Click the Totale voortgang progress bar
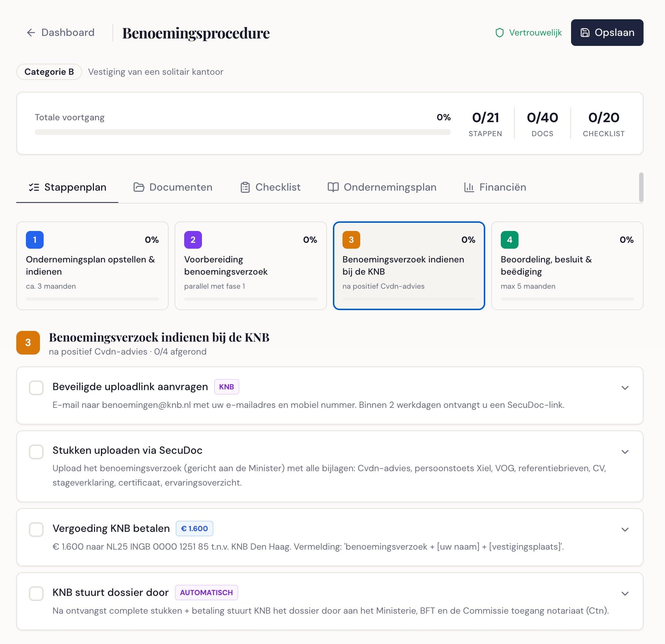The image size is (665, 644). 242,132
